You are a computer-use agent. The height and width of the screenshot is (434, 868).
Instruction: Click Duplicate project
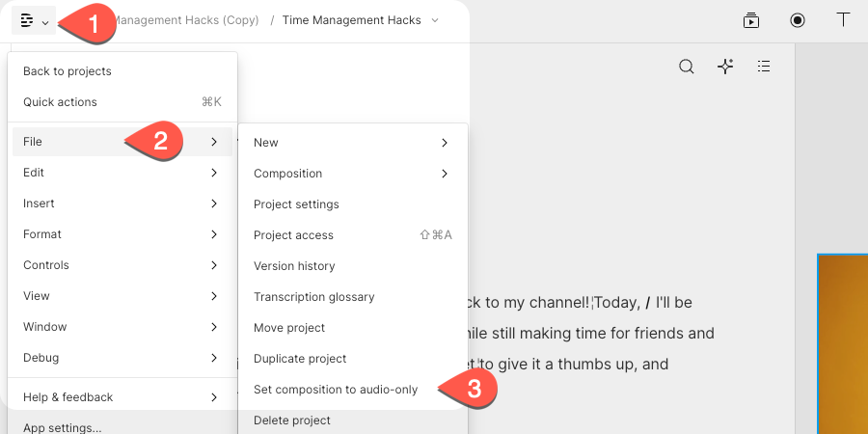300,359
